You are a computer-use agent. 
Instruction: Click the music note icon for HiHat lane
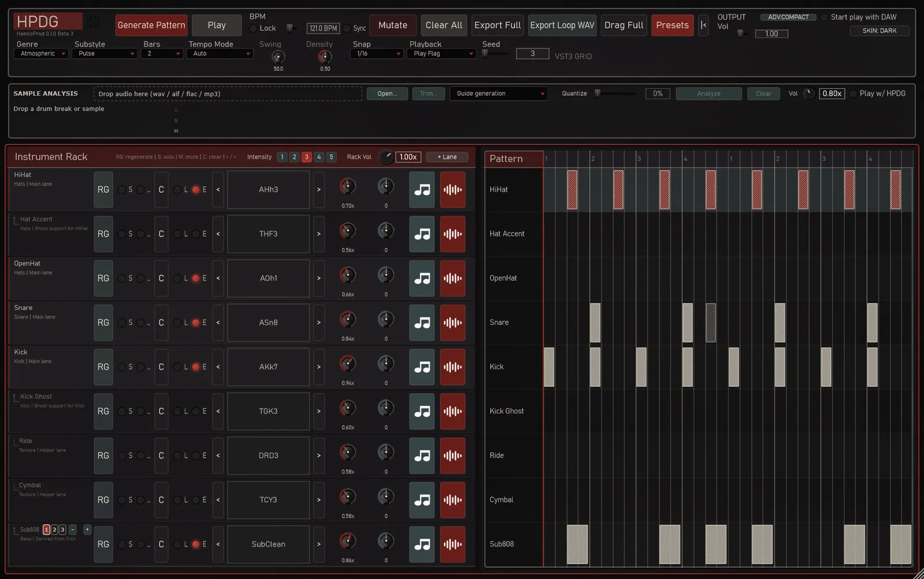point(422,189)
